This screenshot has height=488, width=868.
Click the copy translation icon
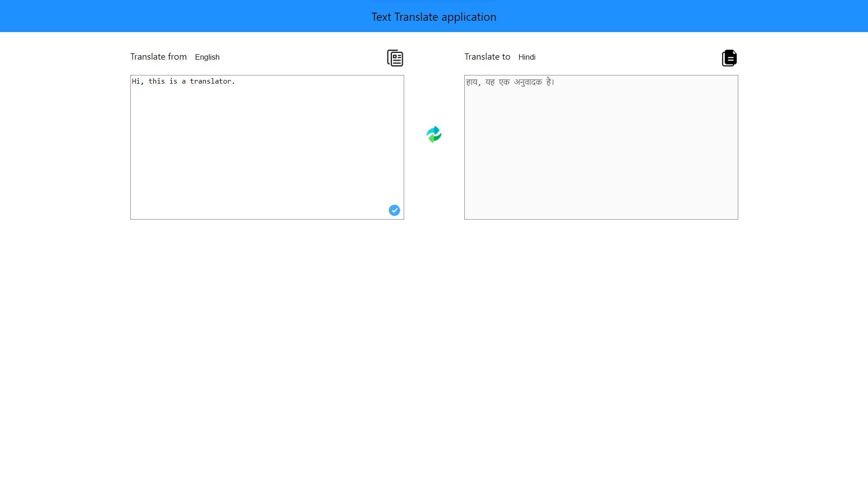tap(729, 58)
